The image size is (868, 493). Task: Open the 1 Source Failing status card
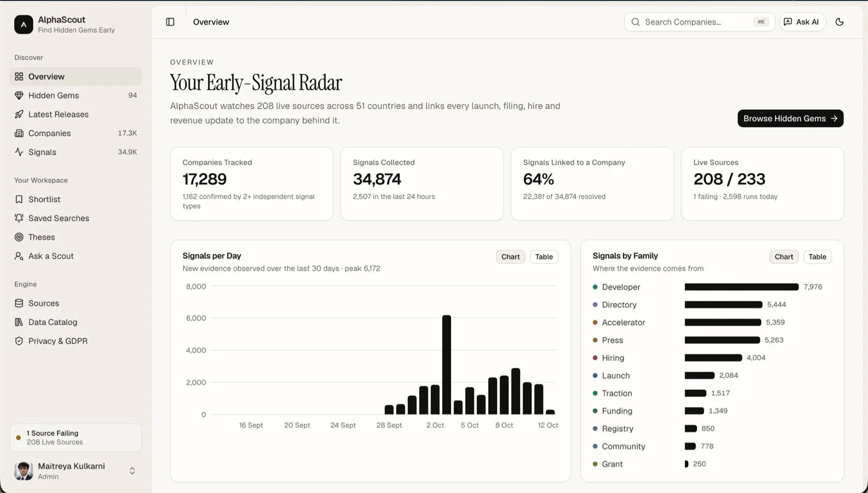[75, 438]
